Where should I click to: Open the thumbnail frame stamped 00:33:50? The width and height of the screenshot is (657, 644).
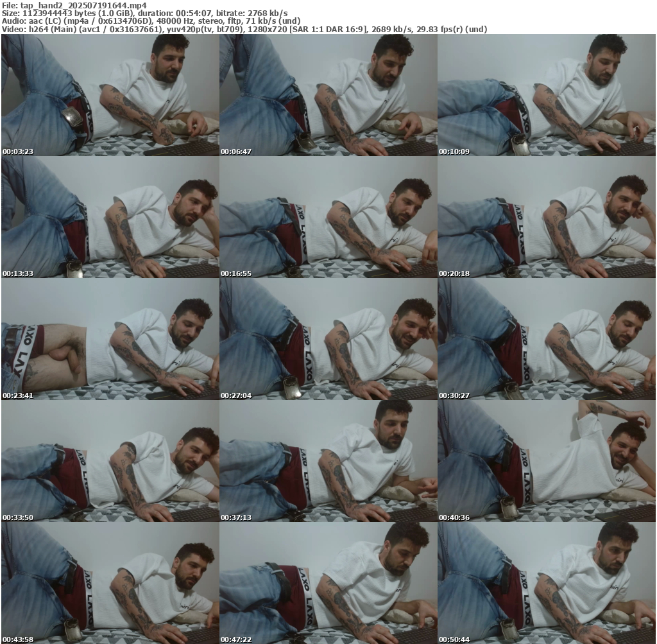click(x=110, y=461)
